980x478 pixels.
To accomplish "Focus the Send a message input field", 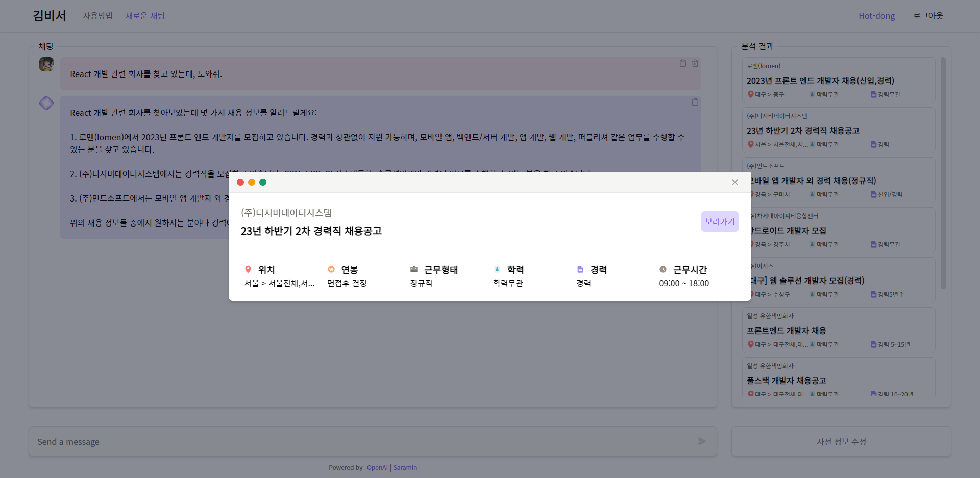I will click(373, 441).
